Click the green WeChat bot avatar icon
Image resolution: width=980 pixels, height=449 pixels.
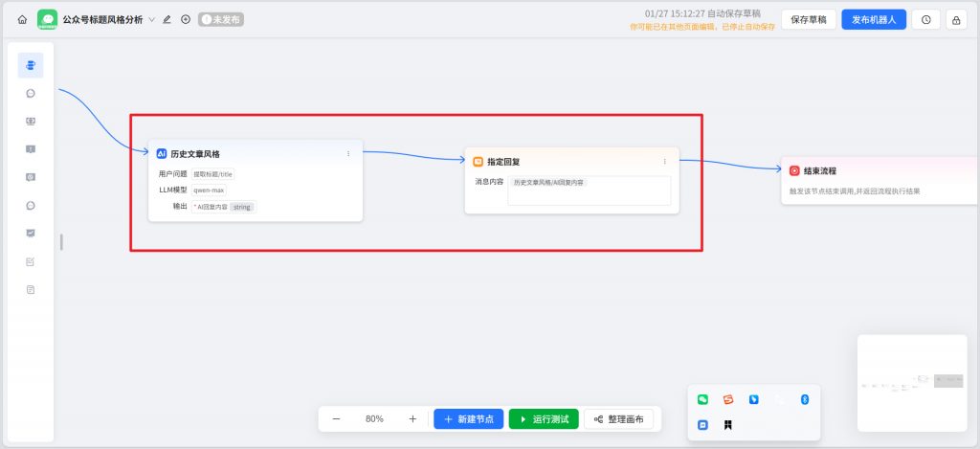pyautogui.click(x=48, y=19)
